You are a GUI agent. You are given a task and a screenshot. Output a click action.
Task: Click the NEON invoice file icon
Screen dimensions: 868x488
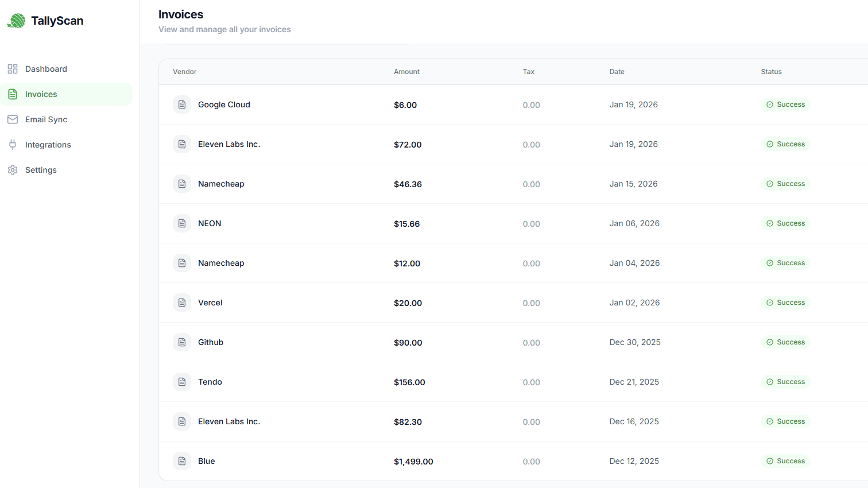(x=181, y=223)
